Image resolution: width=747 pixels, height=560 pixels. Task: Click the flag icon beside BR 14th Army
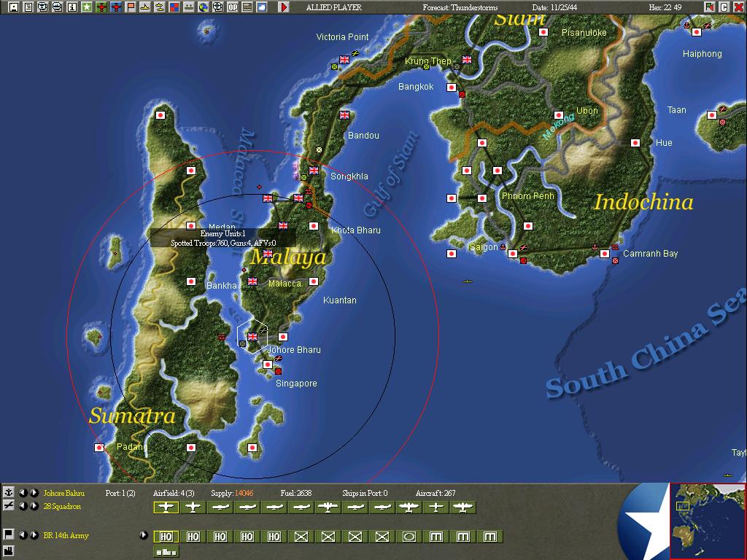tap(9, 534)
